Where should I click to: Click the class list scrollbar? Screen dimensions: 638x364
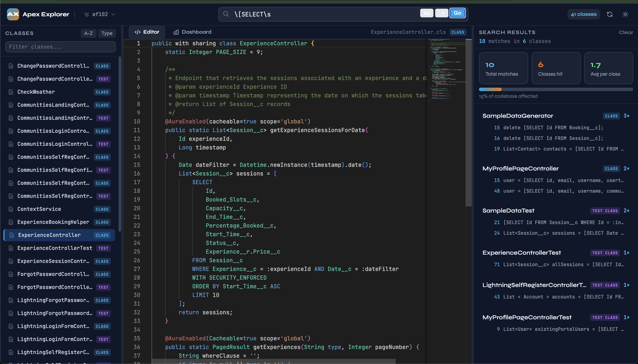click(x=120, y=144)
